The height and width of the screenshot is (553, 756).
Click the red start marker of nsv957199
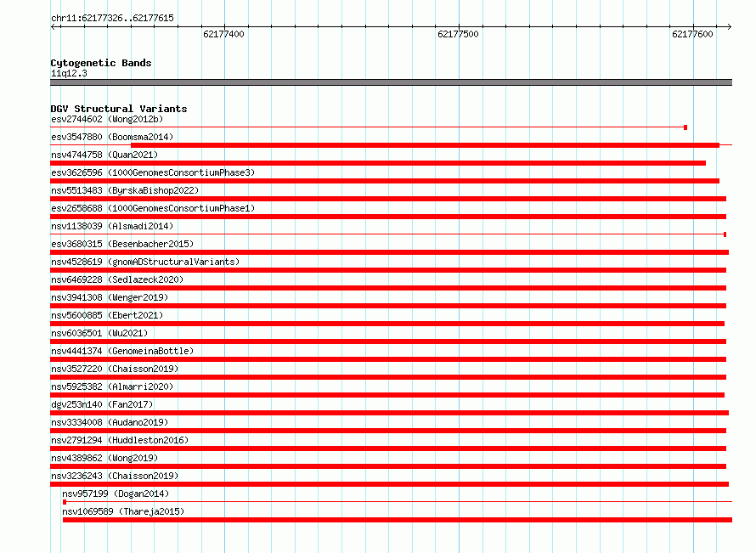tap(65, 502)
